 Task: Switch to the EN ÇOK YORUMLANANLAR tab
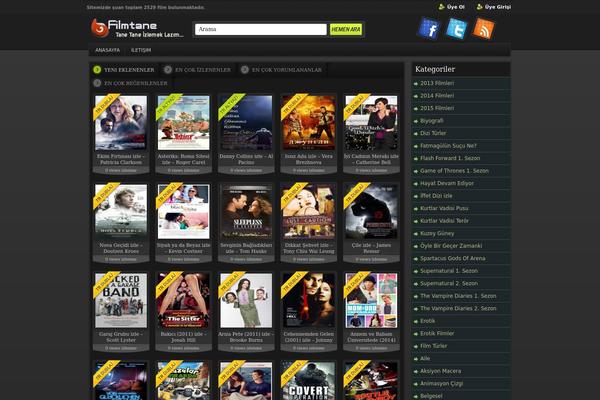point(282,70)
